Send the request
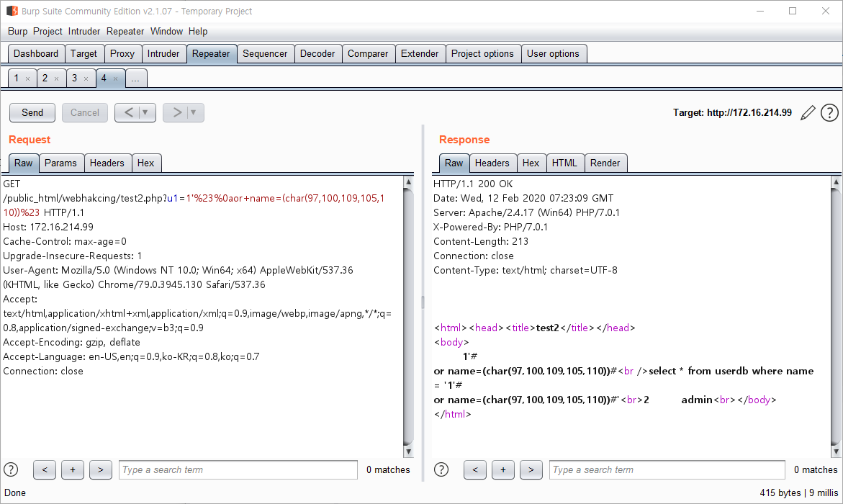Image resolution: width=843 pixels, height=504 pixels. (32, 112)
